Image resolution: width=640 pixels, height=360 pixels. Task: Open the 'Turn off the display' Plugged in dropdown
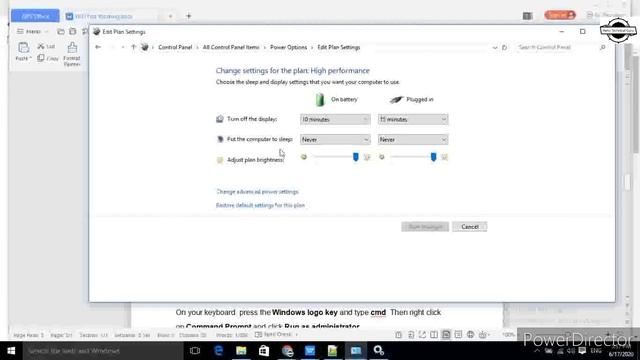click(413, 119)
